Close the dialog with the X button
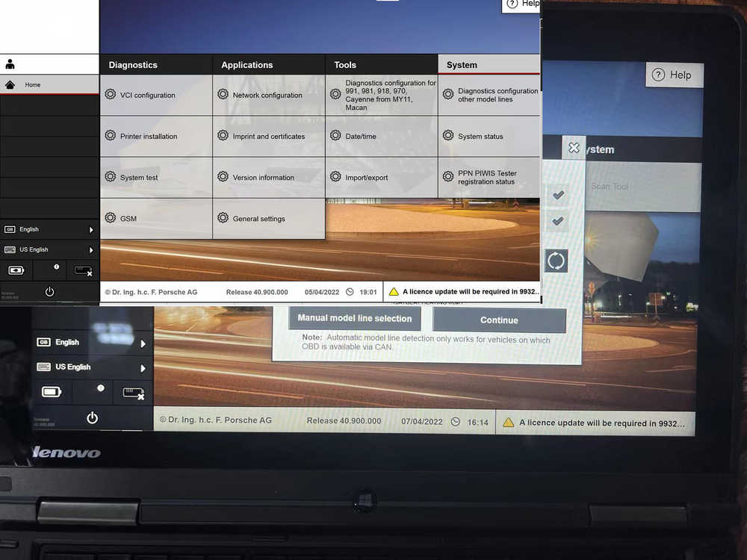747x560 pixels. 574,148
